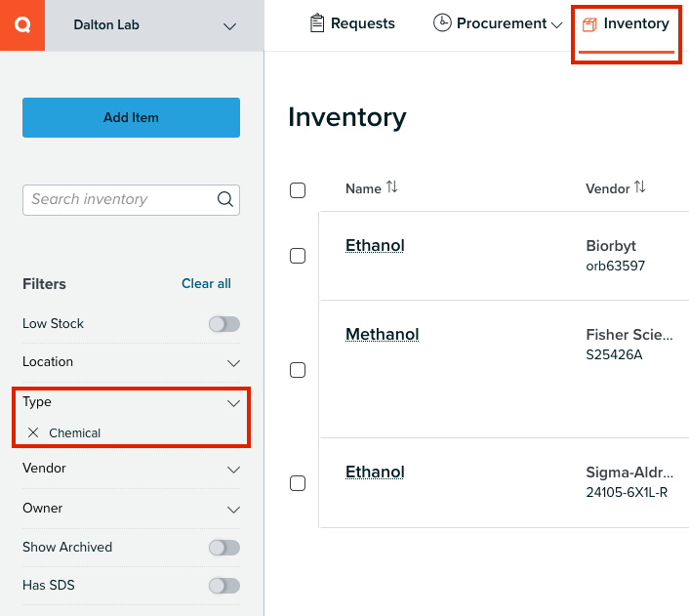Click the Chemical filter tag text
The width and height of the screenshot is (689, 616).
pos(75,433)
